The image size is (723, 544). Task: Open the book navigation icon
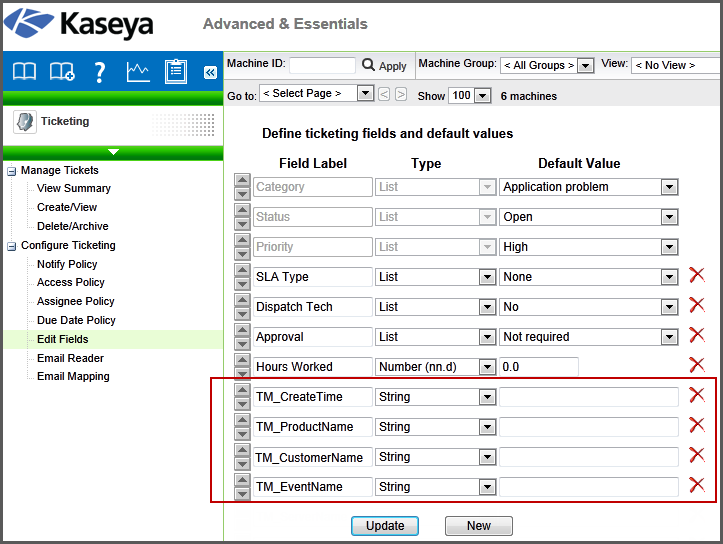[x=24, y=71]
